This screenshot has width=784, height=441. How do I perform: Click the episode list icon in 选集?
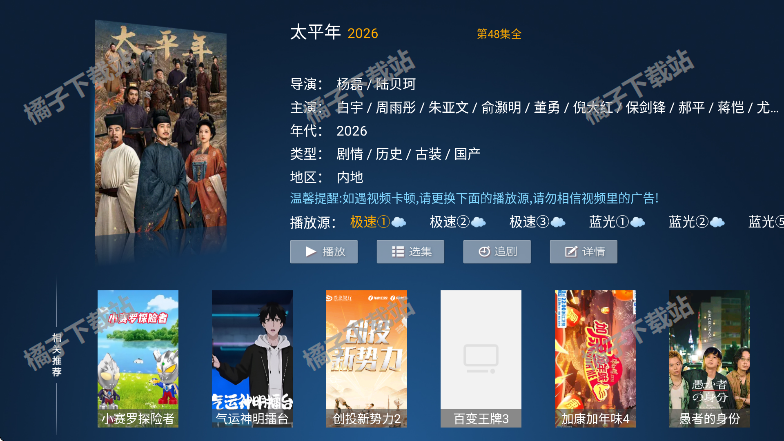398,252
